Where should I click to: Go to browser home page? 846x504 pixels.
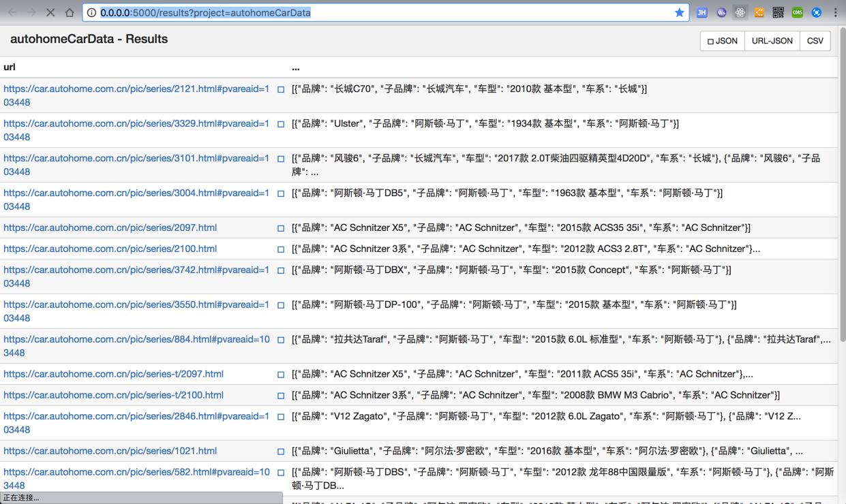tap(70, 12)
